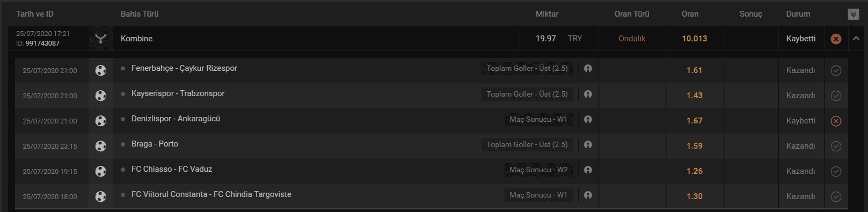
Task: Click the Denizlispor row bullet marker
Action: pos(123,119)
